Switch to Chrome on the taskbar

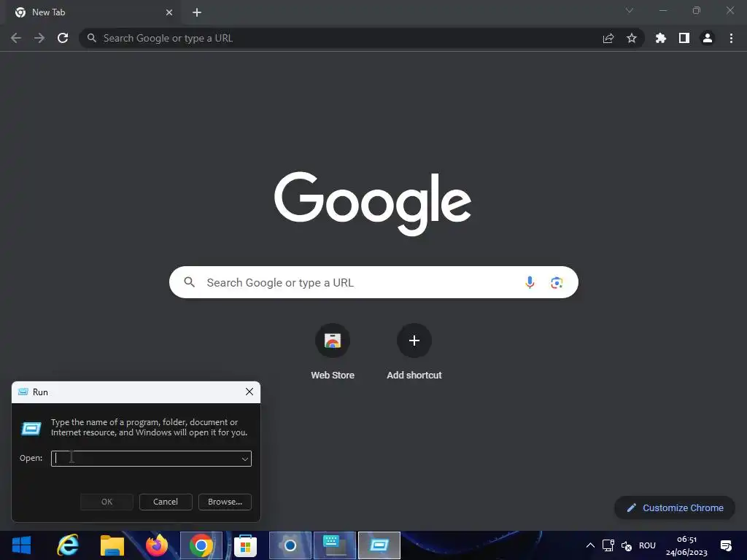(x=201, y=545)
